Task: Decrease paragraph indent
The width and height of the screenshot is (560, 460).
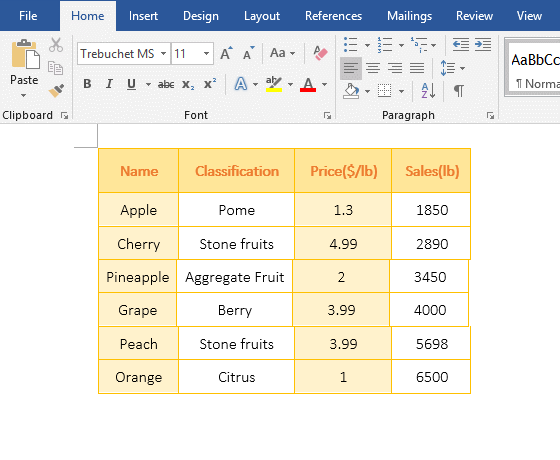Action: (x=461, y=45)
